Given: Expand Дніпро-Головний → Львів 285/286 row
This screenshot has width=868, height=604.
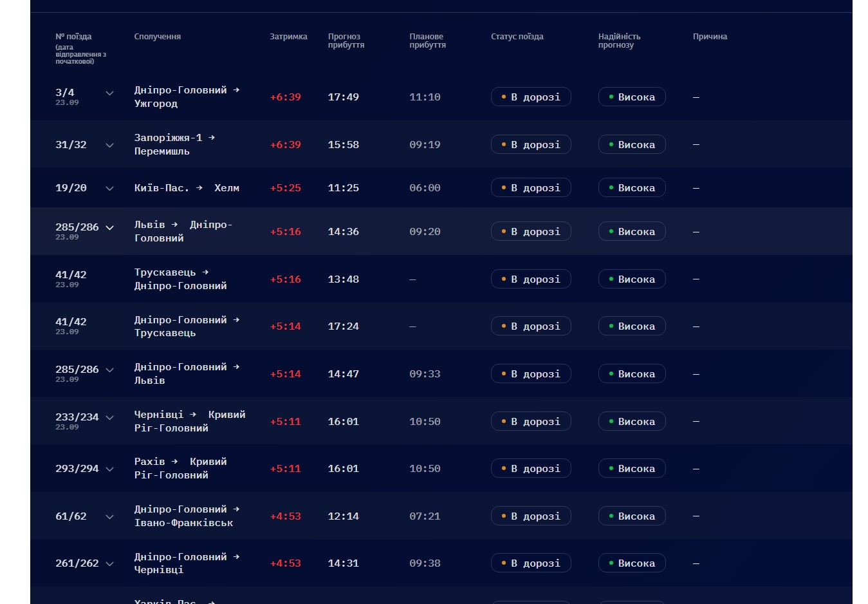Looking at the screenshot, I should click(x=109, y=370).
